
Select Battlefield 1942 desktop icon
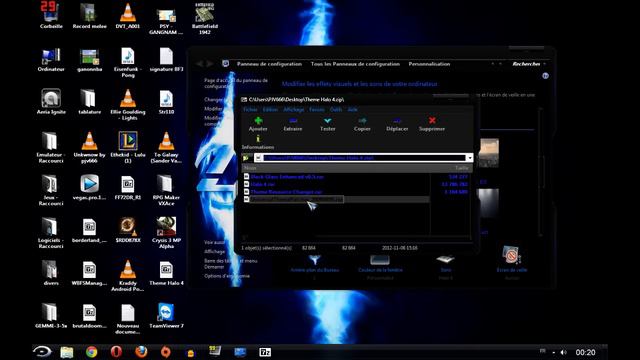pos(204,18)
